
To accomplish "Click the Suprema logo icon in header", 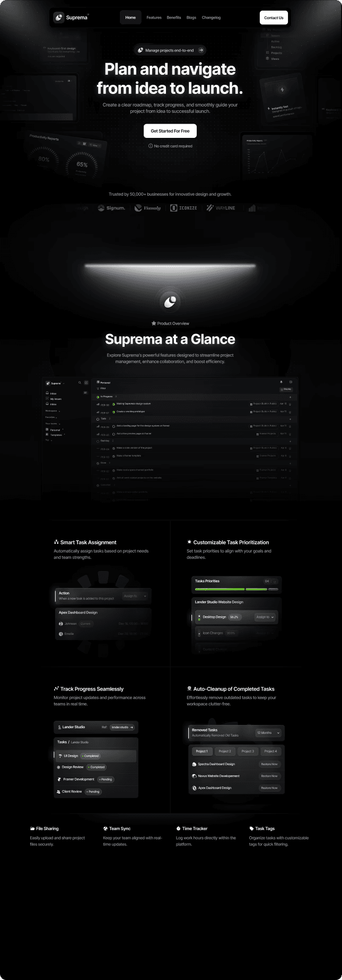I will point(59,17).
